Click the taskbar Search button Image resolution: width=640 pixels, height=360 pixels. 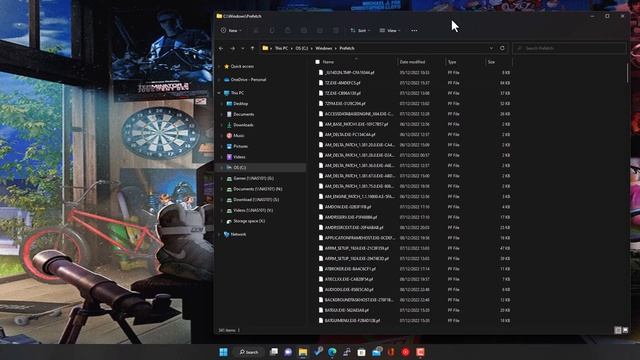pos(249,352)
